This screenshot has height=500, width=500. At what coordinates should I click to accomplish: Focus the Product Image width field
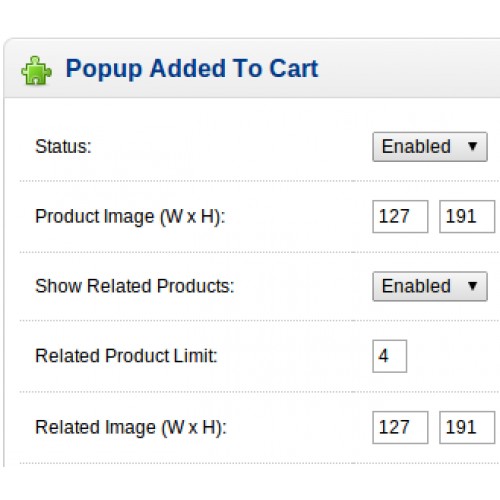[x=400, y=216]
